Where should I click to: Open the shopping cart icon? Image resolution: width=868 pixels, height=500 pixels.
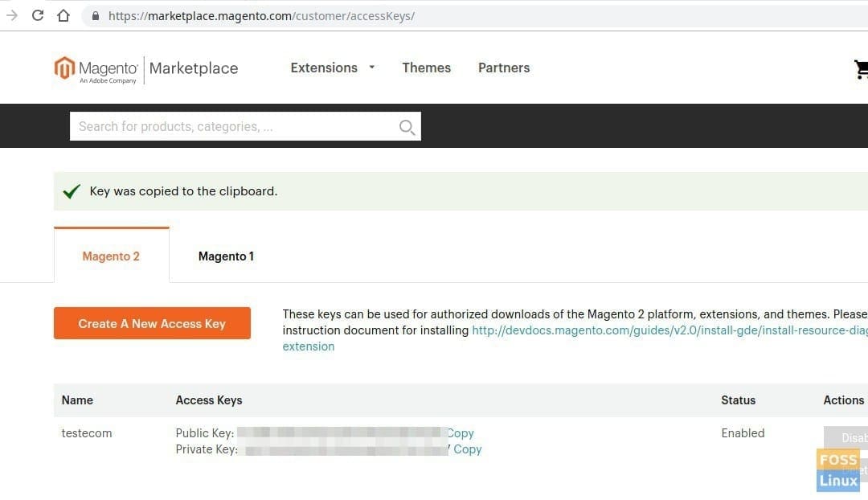coord(861,69)
